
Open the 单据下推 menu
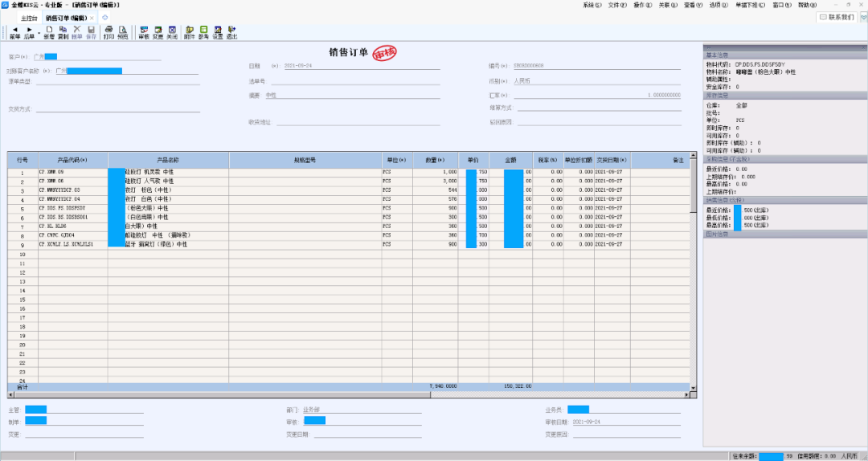(x=750, y=5)
